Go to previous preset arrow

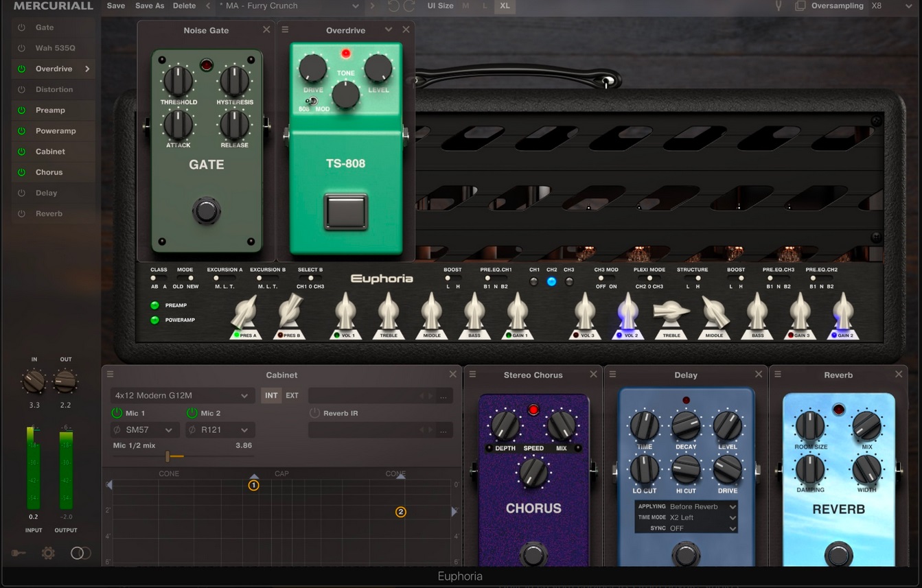pyautogui.click(x=209, y=5)
